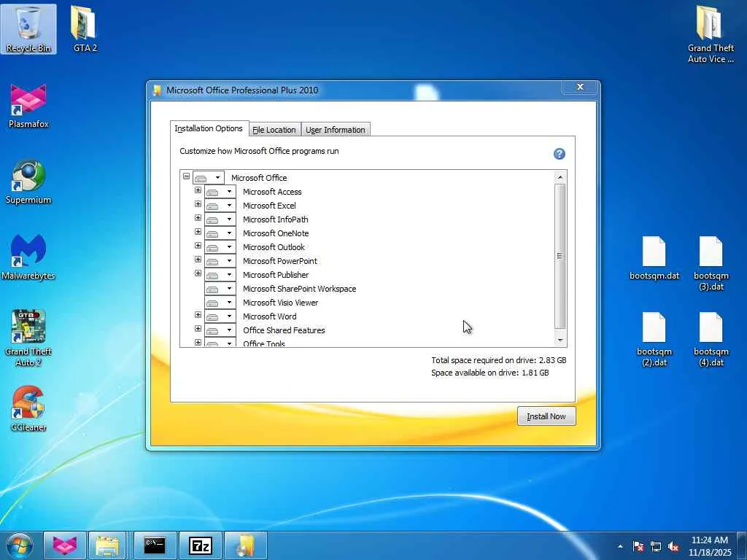747x560 pixels.
Task: Open the GTA 2 folder icon
Action: [x=85, y=29]
